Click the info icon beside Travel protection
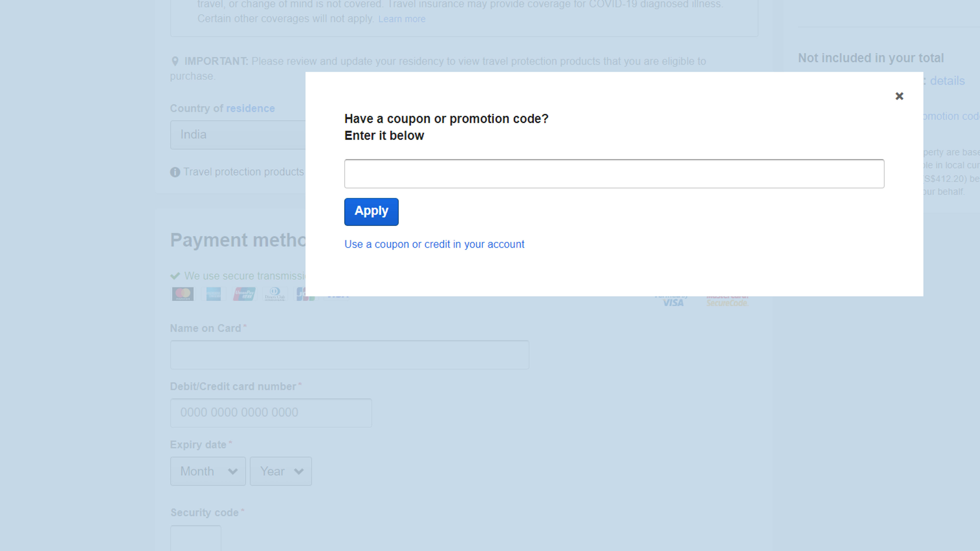 (x=175, y=172)
